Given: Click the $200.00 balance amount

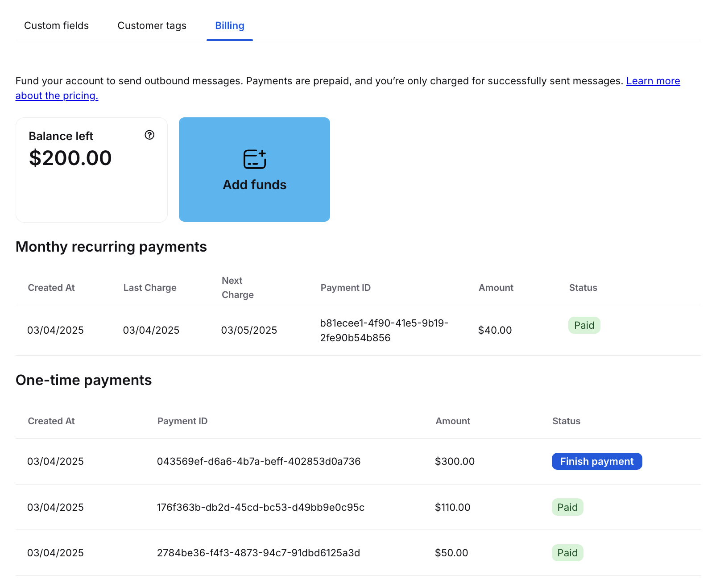Looking at the screenshot, I should pos(70,158).
